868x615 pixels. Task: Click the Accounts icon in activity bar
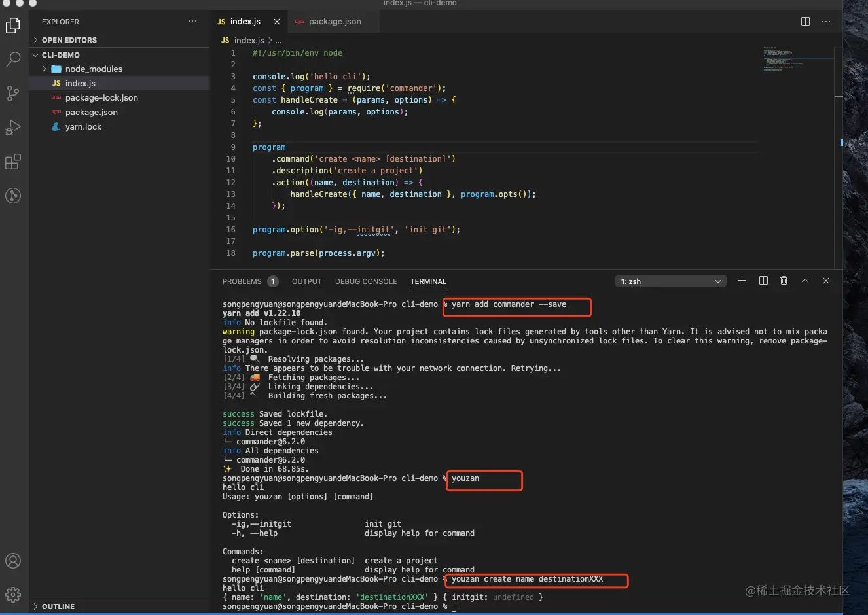coord(13,561)
